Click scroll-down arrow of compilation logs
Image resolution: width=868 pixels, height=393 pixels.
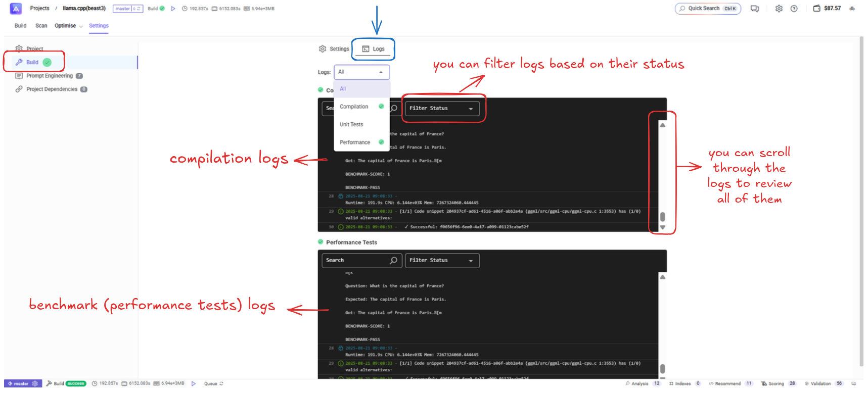point(662,227)
